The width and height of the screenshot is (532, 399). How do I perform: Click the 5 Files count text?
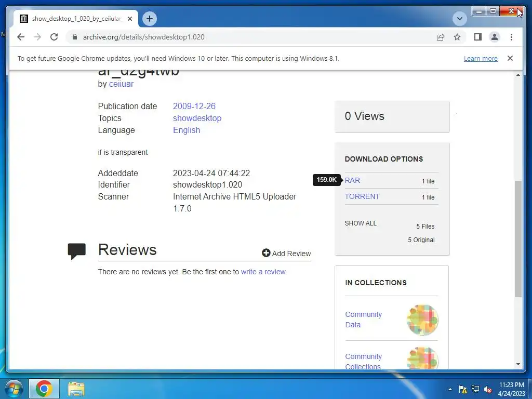click(425, 227)
